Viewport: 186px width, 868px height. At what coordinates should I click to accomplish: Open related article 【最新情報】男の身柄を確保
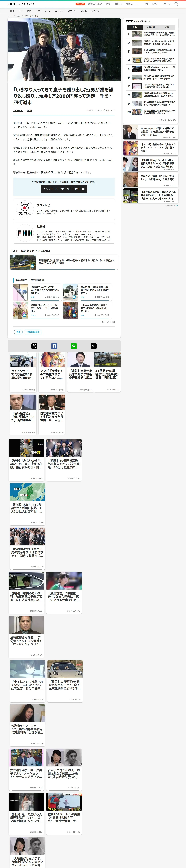(x=64, y=262)
